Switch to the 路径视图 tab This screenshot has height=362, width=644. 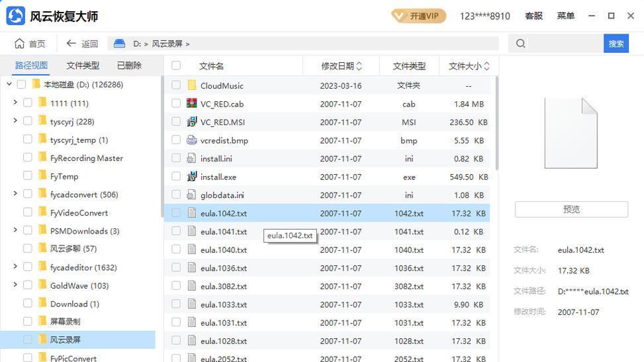click(x=31, y=66)
